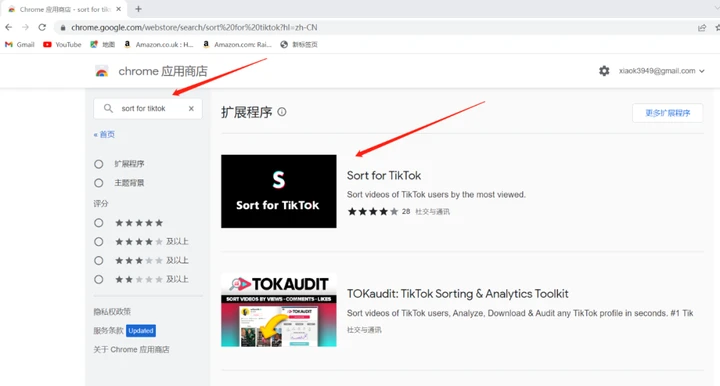Choose the five-star rating filter

click(x=99, y=223)
